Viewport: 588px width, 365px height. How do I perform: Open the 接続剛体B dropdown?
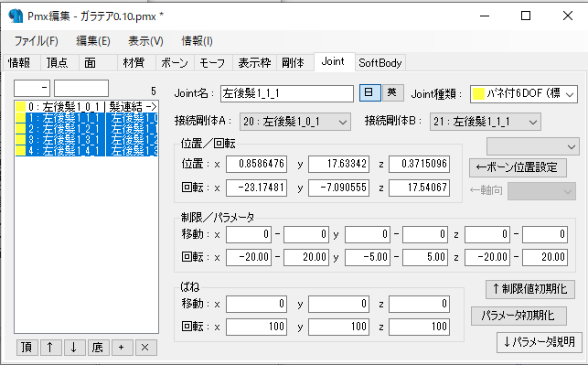coord(486,122)
